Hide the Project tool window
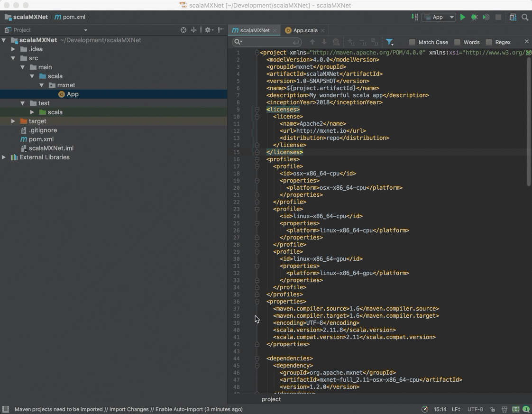532x414 pixels. [x=220, y=30]
